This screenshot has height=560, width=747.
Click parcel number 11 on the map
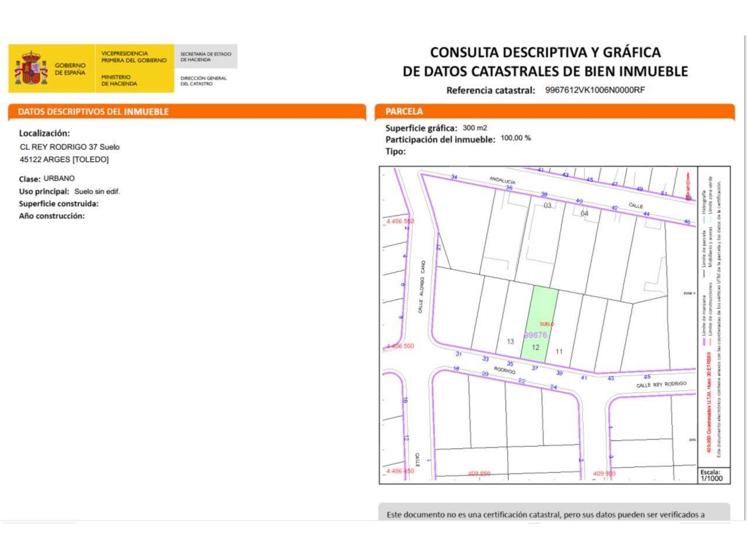pos(559,352)
